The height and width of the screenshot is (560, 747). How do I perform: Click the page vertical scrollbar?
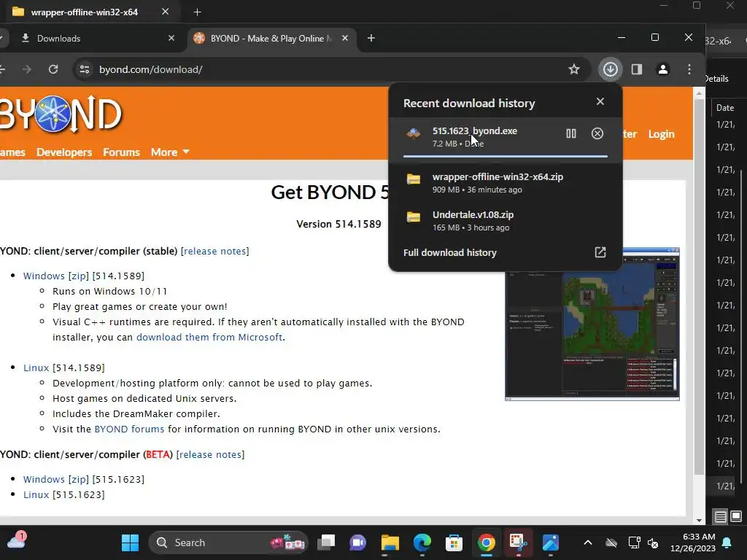click(x=699, y=286)
